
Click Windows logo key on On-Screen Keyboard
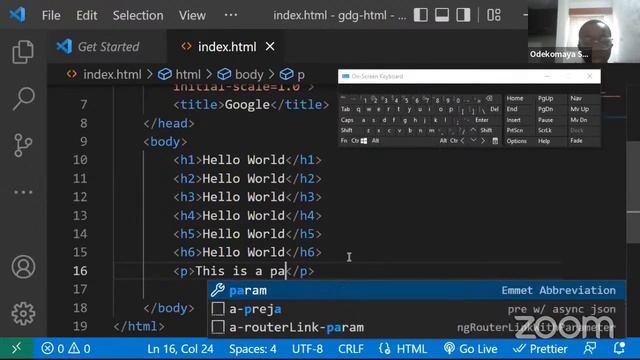[x=364, y=141]
